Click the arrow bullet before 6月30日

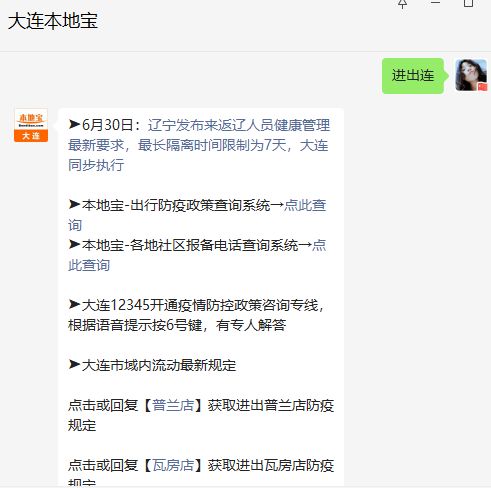[x=74, y=125]
